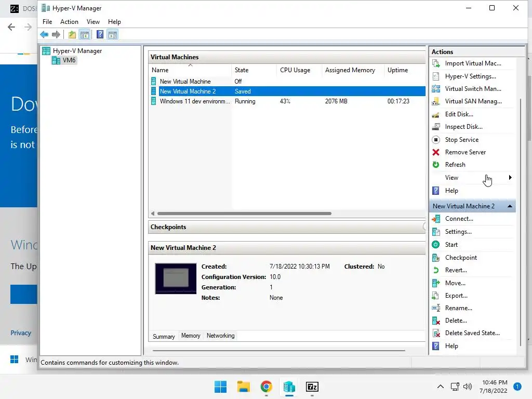Viewport: 532px width, 399px height.
Task: Click the Rename icon in Actions
Action: [436, 308]
